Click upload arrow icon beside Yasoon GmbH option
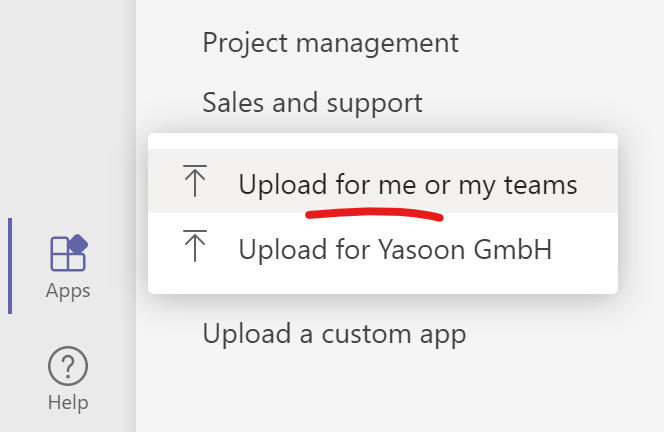The height and width of the screenshot is (432, 664). pos(193,247)
